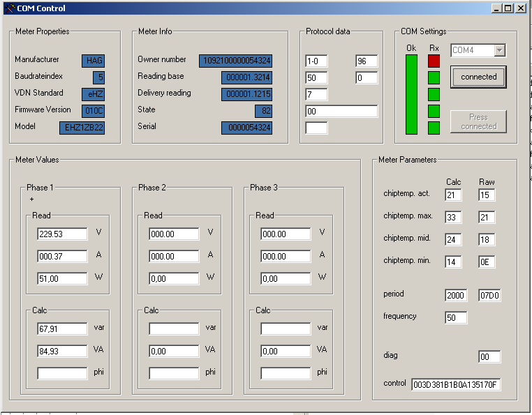Click chiptemp. mid. Calc field 24

click(453, 240)
